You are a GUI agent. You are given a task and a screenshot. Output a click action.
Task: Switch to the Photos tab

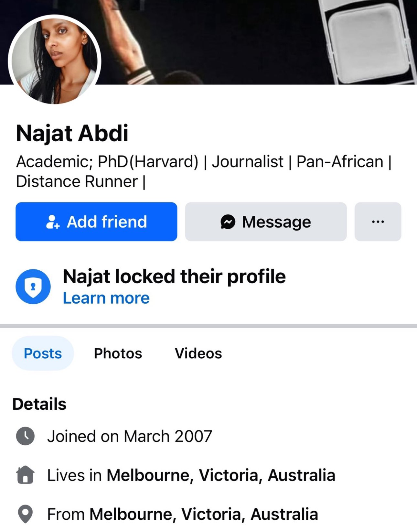pos(118,353)
